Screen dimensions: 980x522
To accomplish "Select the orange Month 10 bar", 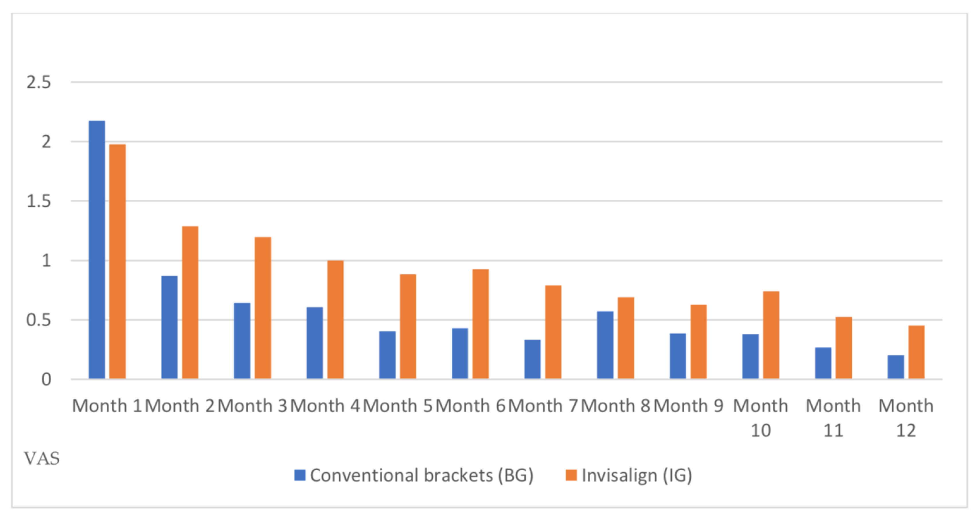I will click(x=771, y=335).
